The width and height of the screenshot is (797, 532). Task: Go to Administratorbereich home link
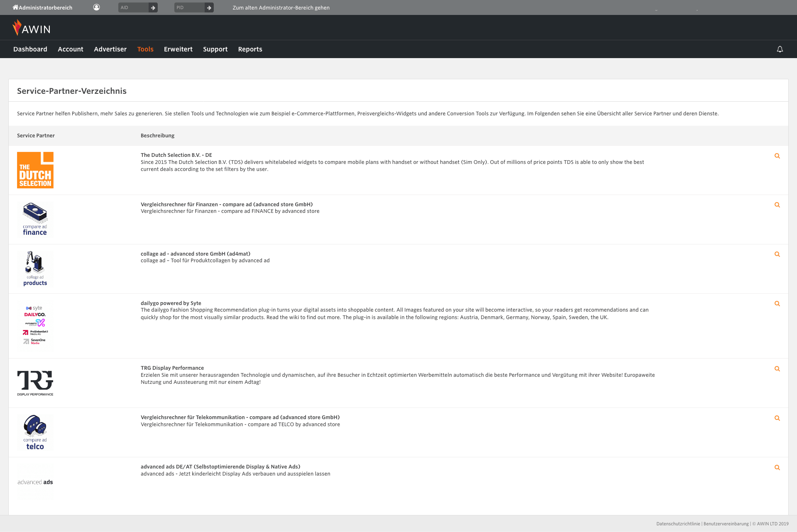pyautogui.click(x=42, y=7)
